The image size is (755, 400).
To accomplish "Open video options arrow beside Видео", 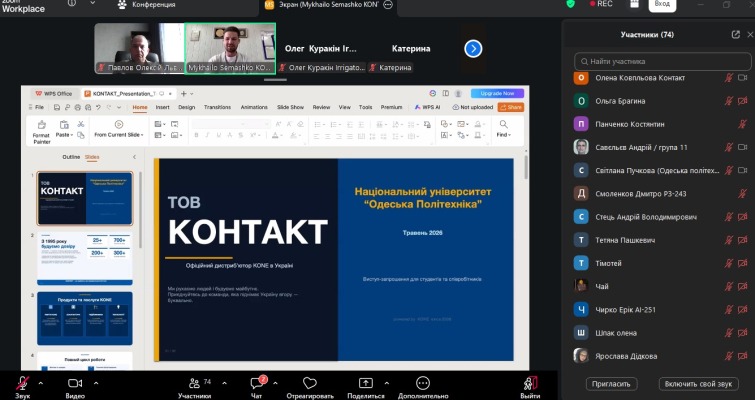I will [96, 384].
